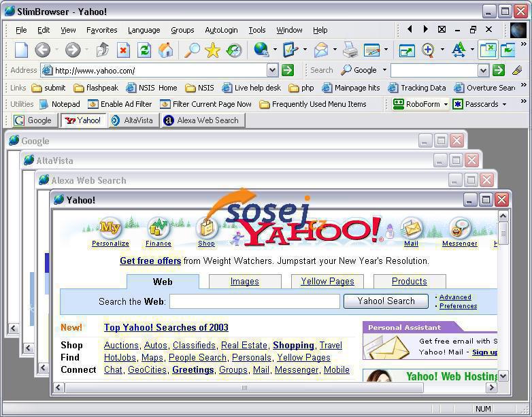Expand the Links bar overflow chevron
The width and height of the screenshot is (532, 417).
coord(524,84)
